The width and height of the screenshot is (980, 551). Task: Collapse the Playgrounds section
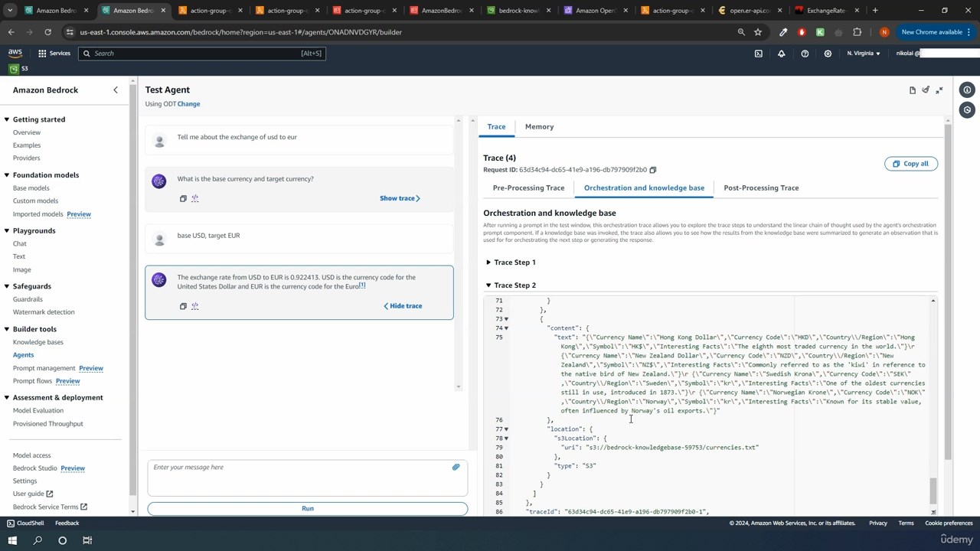pyautogui.click(x=7, y=230)
